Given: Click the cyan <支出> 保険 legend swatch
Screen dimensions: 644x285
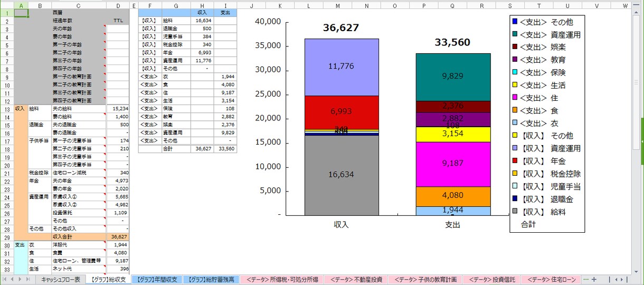Looking at the screenshot, I should [x=515, y=73].
